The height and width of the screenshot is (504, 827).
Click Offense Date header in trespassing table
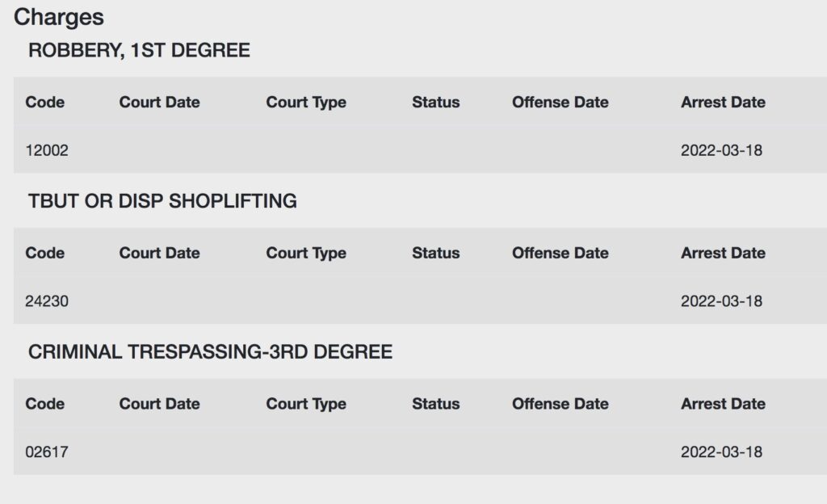point(560,404)
